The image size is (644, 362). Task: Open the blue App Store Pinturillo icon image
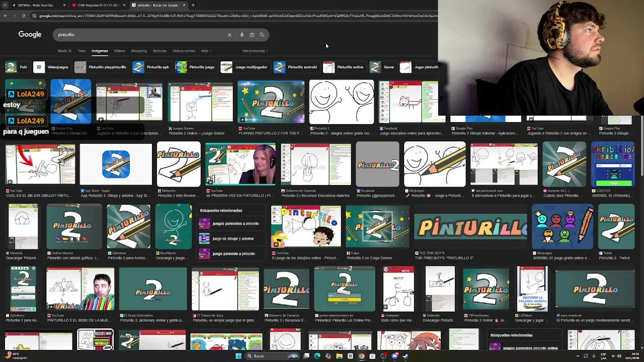click(x=116, y=164)
